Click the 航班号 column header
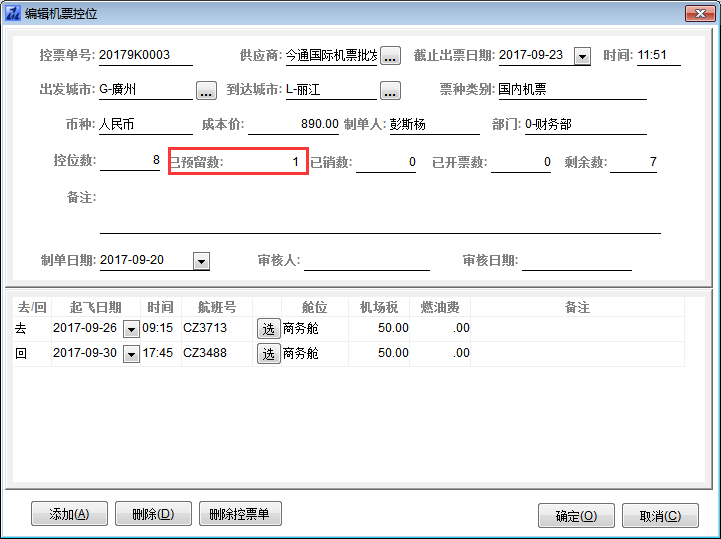This screenshot has width=721, height=539. [x=217, y=307]
